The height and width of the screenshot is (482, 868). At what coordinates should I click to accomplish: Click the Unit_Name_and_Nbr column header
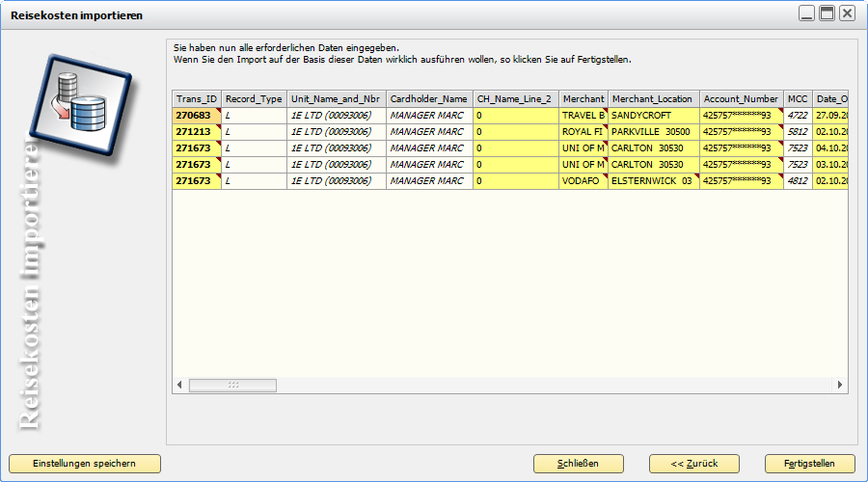[x=336, y=99]
